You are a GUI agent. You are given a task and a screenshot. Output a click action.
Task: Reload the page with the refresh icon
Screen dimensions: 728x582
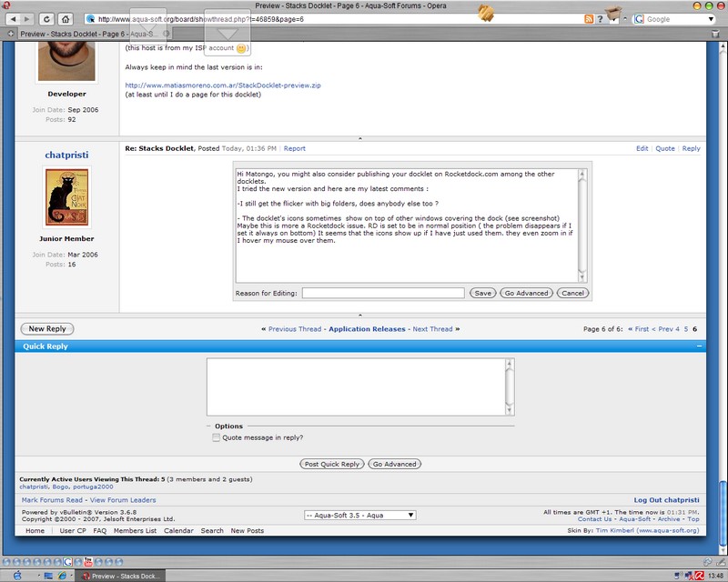pyautogui.click(x=46, y=19)
